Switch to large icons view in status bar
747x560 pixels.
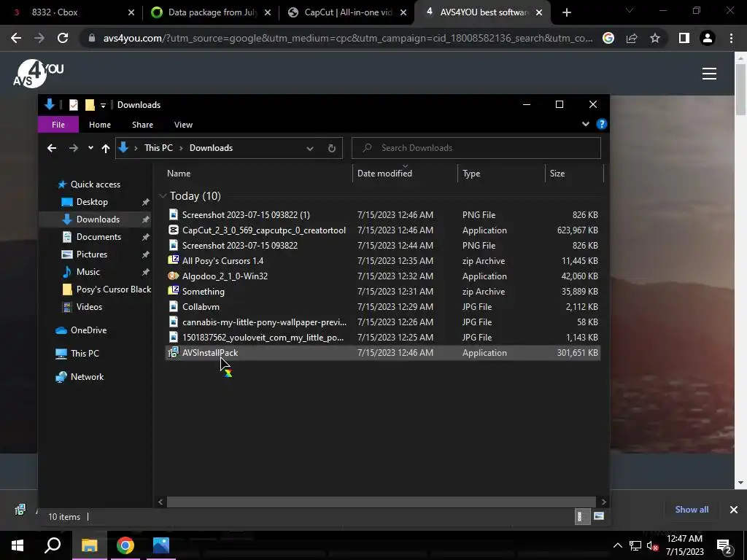(599, 516)
